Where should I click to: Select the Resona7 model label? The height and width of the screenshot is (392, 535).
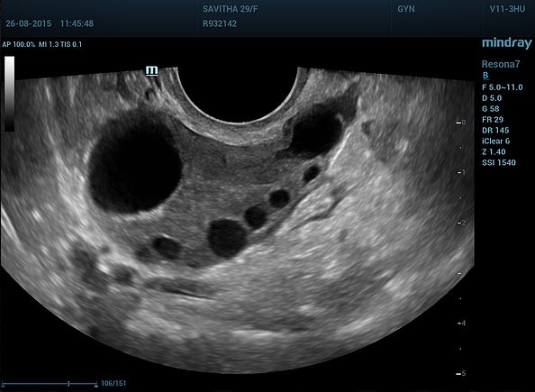point(501,64)
